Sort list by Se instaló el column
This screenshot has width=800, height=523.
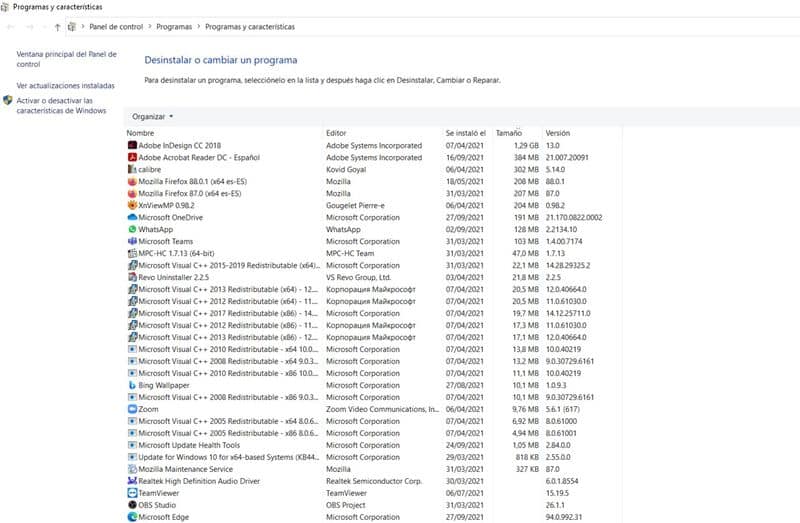tap(466, 133)
